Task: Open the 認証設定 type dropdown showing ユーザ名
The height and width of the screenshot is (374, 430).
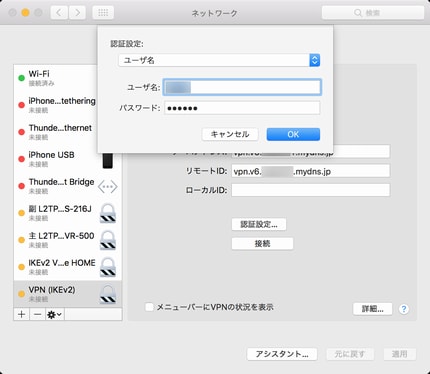Action: pyautogui.click(x=219, y=60)
